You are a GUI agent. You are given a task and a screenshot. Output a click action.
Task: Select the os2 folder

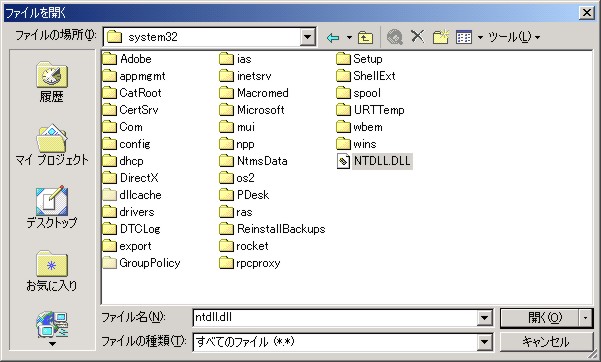tap(237, 178)
